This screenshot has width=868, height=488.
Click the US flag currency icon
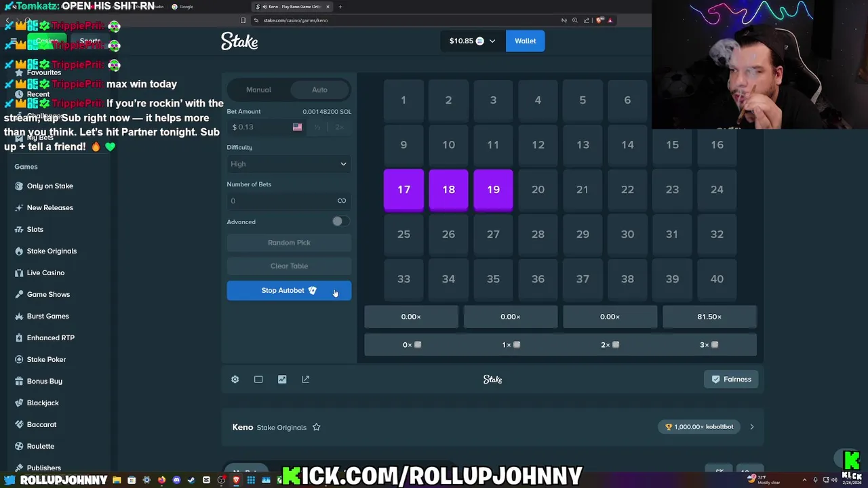click(x=297, y=127)
